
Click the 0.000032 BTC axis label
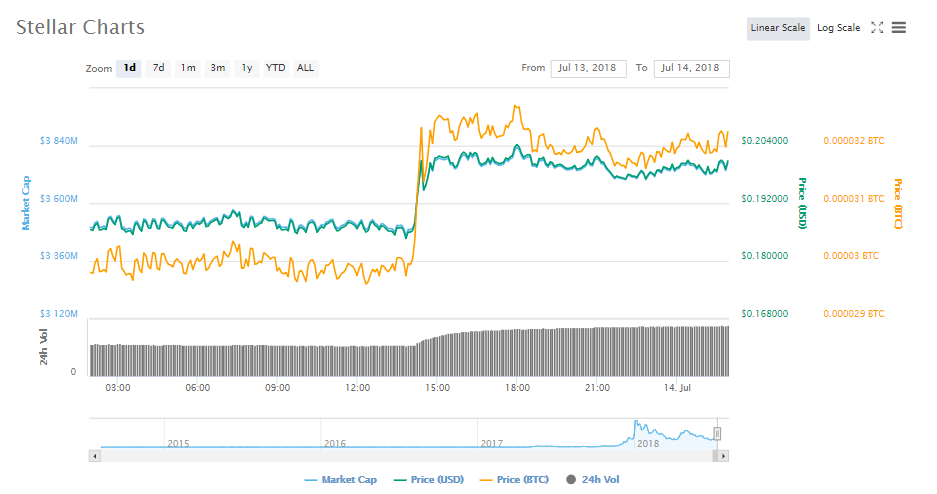tap(853, 141)
